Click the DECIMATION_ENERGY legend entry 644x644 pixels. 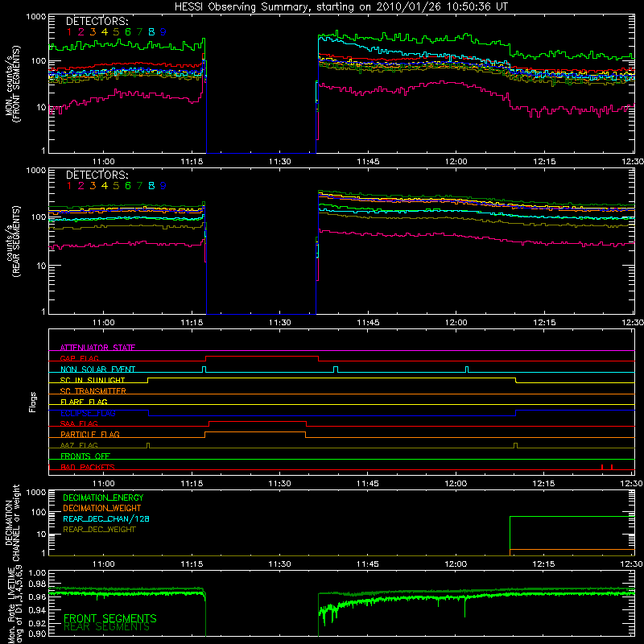[x=104, y=497]
